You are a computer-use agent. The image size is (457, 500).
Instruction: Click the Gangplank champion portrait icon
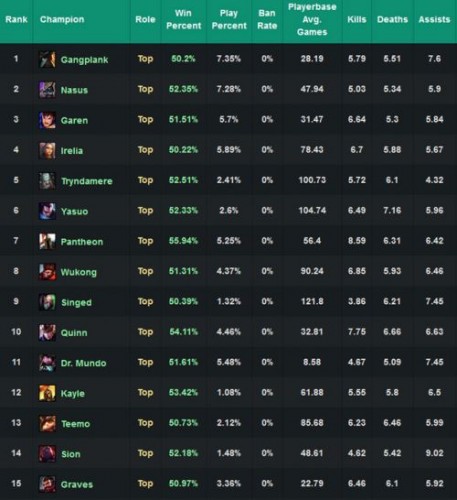click(47, 59)
